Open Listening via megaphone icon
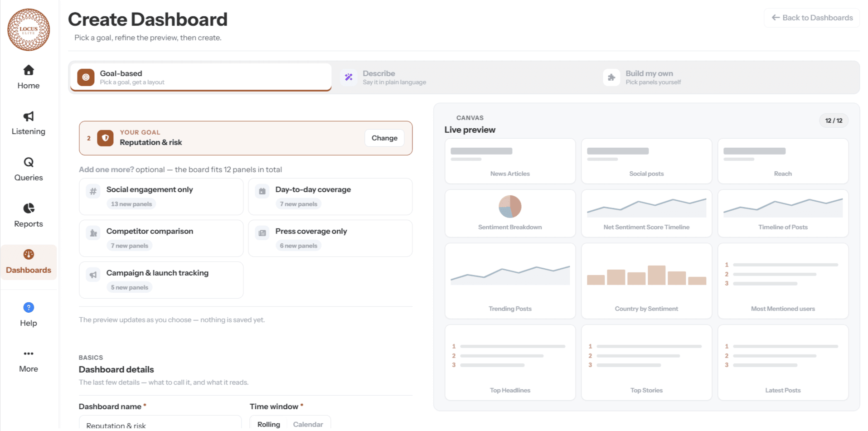Viewport: 868px width, 431px height. pyautogui.click(x=29, y=116)
